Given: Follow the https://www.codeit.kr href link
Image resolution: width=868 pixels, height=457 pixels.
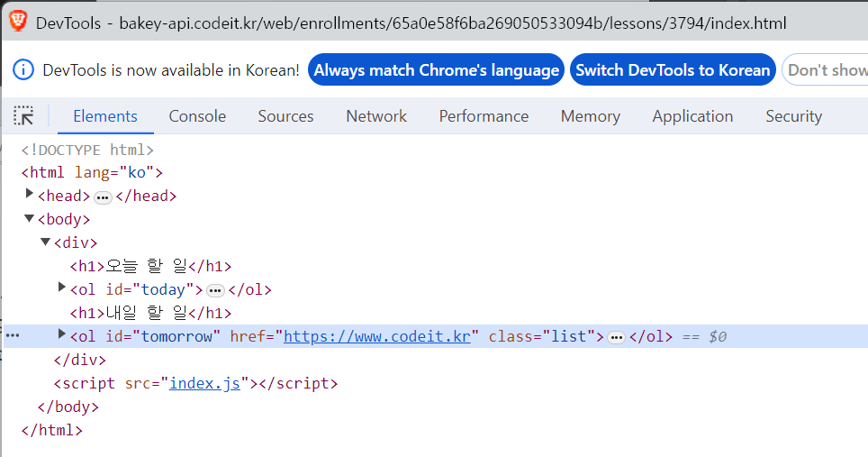Looking at the screenshot, I should click(377, 336).
